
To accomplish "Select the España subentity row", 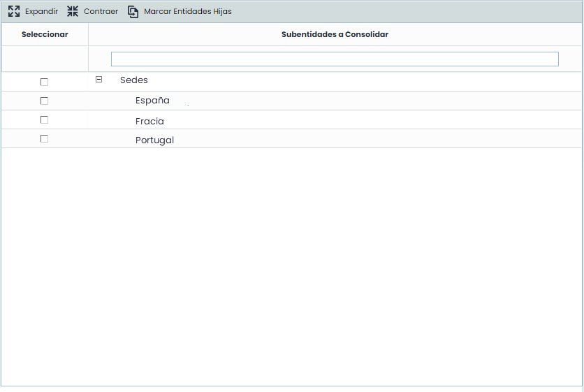I will (x=152, y=101).
